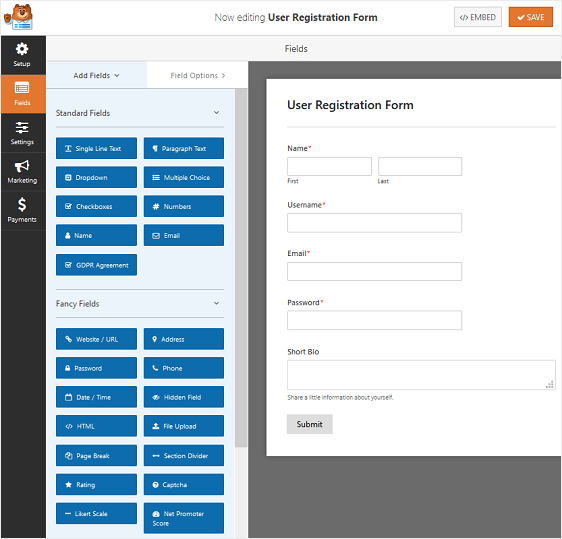
Task: Click the Email input in form preview
Action: click(x=374, y=271)
